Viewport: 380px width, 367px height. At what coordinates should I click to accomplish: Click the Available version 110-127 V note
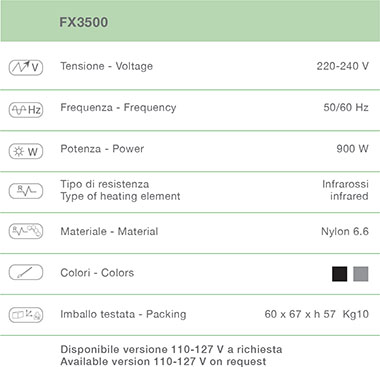pyautogui.click(x=163, y=361)
